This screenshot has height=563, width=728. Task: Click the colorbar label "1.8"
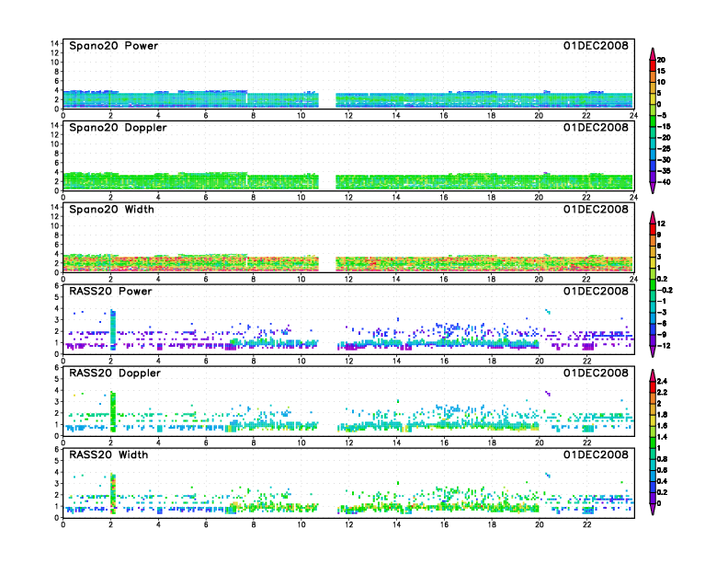pos(662,415)
